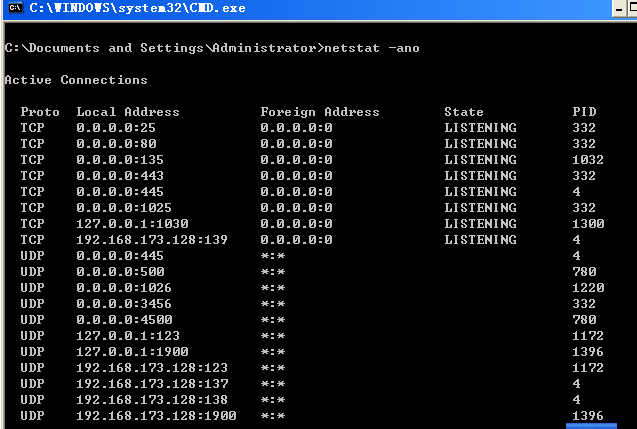Click PID 1032 in the port 135 row
Screen dimensions: 637x429
(x=588, y=160)
